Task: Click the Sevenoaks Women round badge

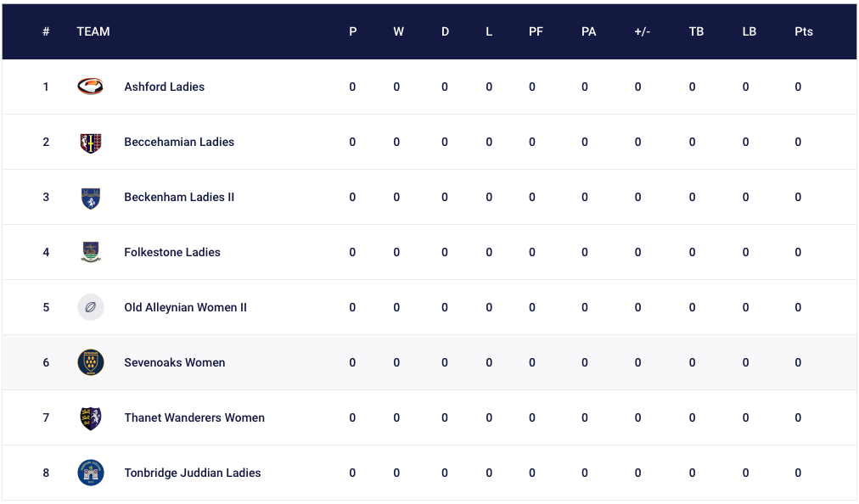Action: coord(90,362)
